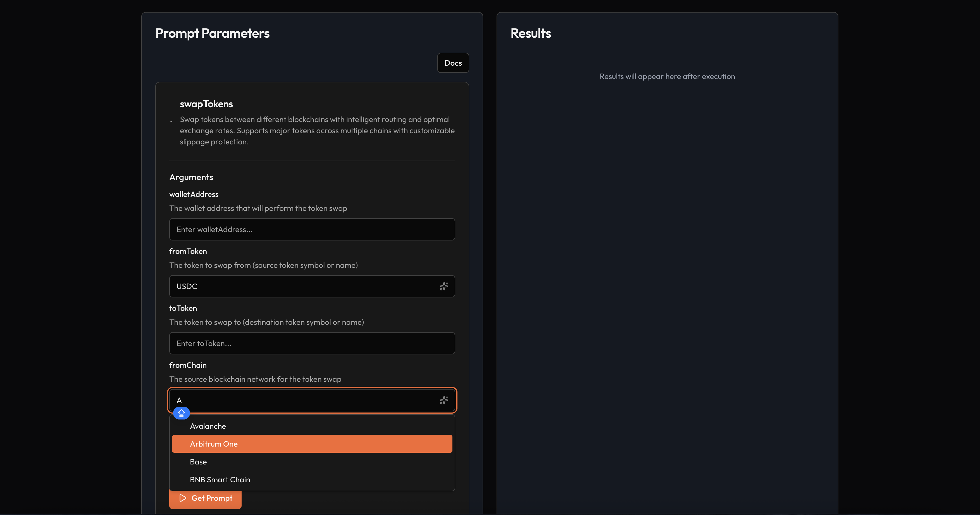
Task: Select BNB Smart Chain option
Action: click(x=312, y=480)
